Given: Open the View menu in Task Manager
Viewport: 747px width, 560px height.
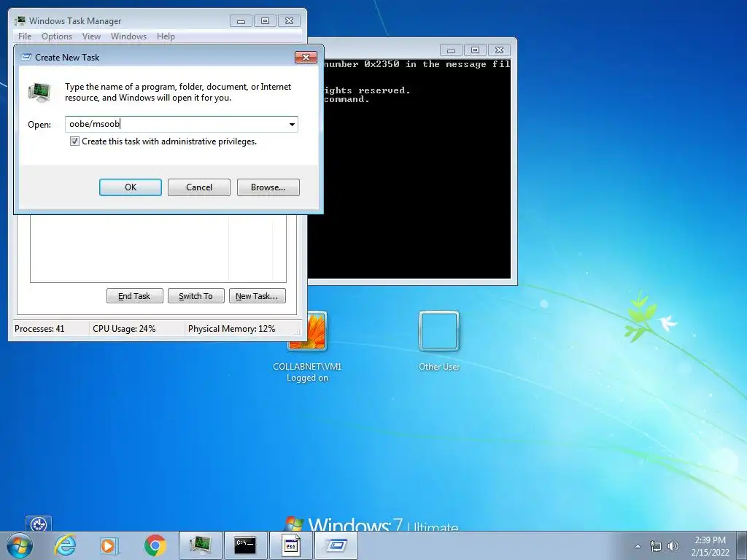Looking at the screenshot, I should pos(91,36).
